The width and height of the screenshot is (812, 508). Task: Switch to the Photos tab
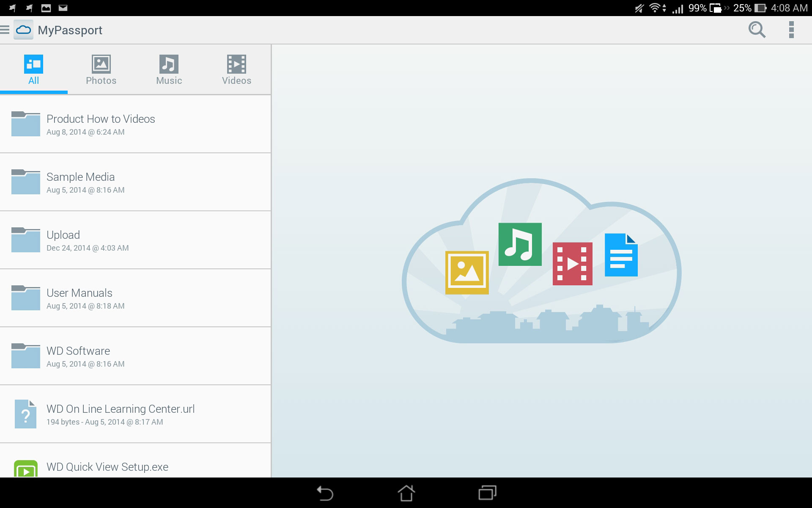pyautogui.click(x=101, y=70)
